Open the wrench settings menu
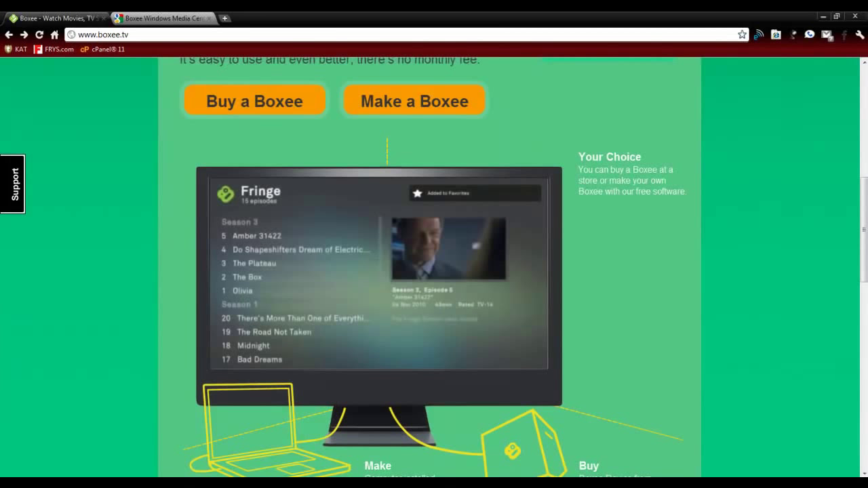Viewport: 868px width, 488px height. click(x=860, y=35)
